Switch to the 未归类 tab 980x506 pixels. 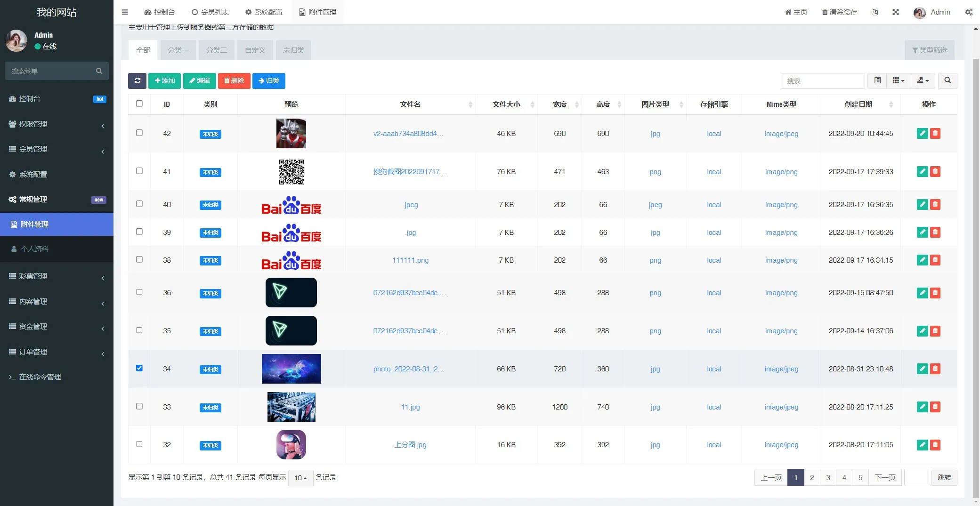[x=293, y=50]
